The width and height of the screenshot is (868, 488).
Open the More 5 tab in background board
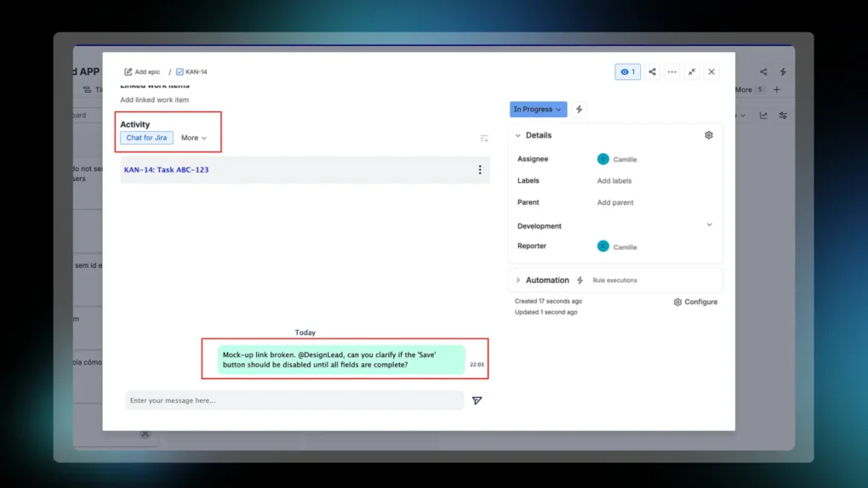click(749, 89)
